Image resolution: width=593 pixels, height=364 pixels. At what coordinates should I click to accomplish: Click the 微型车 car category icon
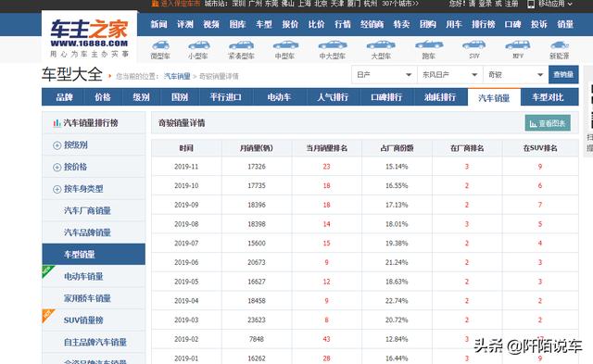[x=160, y=45]
